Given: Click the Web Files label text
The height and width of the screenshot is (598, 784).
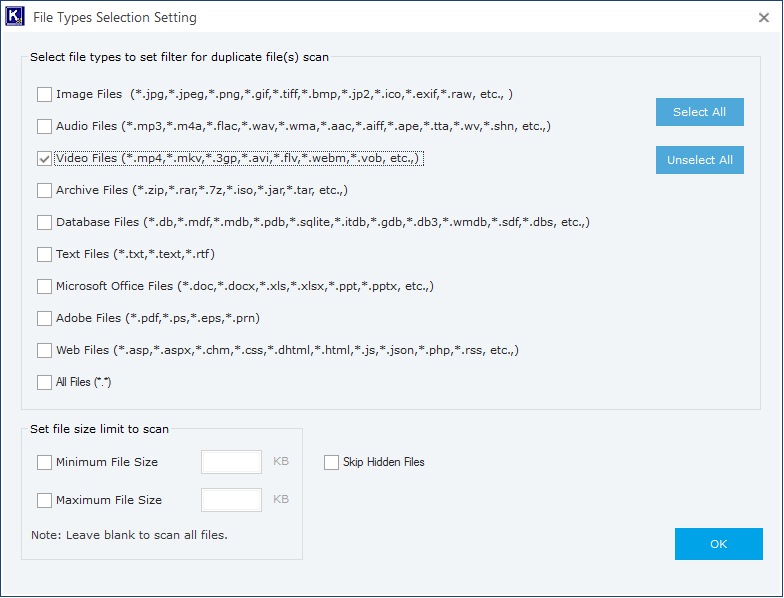Looking at the screenshot, I should coord(288,350).
